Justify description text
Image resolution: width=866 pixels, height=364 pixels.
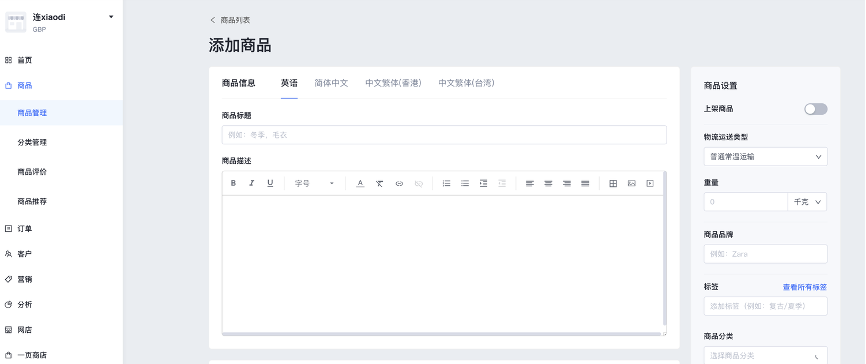tap(585, 183)
